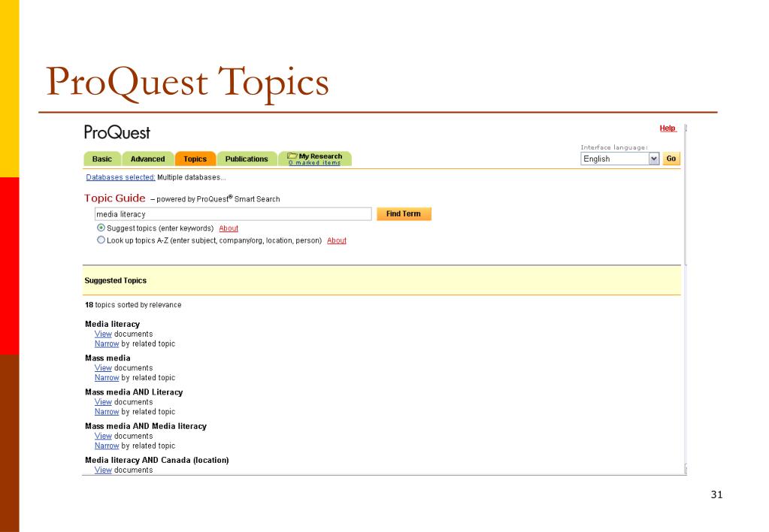Select the Suggest topics radio button
Screen dimensions: 769x532
[101, 228]
